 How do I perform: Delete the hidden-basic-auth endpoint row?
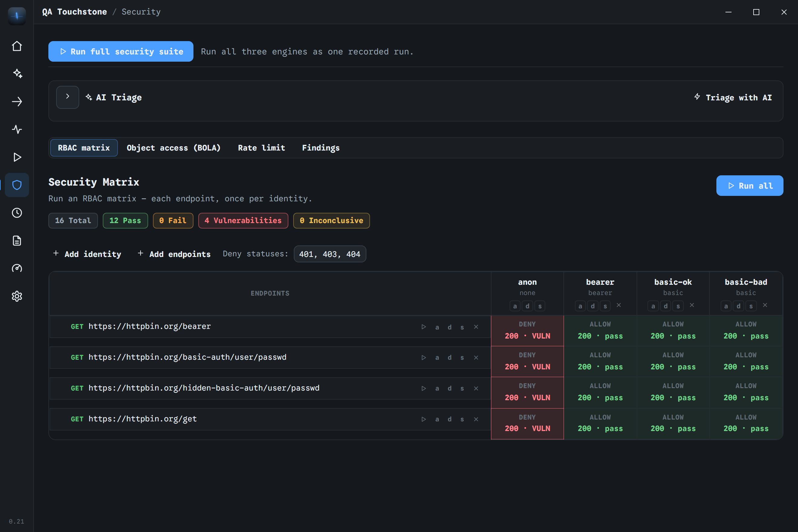click(x=476, y=388)
